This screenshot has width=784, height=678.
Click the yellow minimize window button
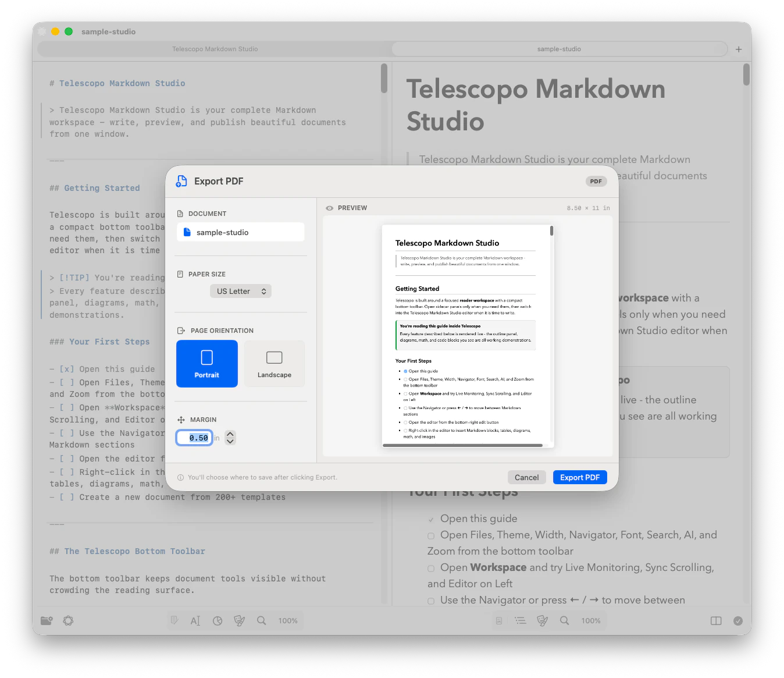point(55,31)
